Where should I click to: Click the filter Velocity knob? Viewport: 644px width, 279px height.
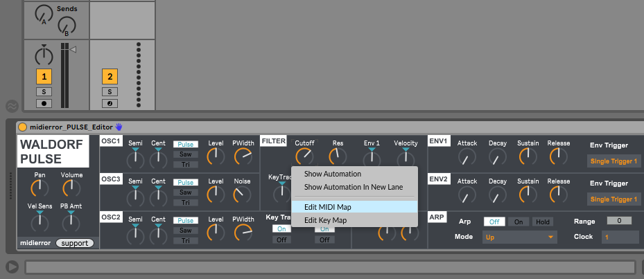[x=406, y=159]
